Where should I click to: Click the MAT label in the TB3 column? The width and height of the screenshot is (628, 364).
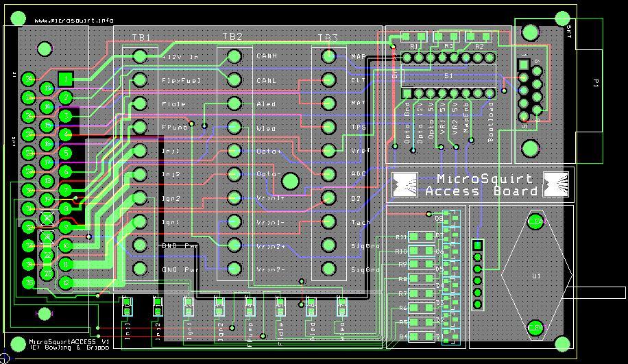[x=359, y=103]
